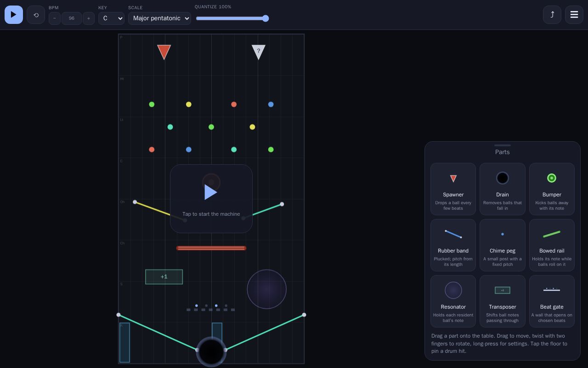Image resolution: width=588 pixels, height=368 pixels.
Task: Click the yellow rubber band on the table
Action: click(x=160, y=211)
